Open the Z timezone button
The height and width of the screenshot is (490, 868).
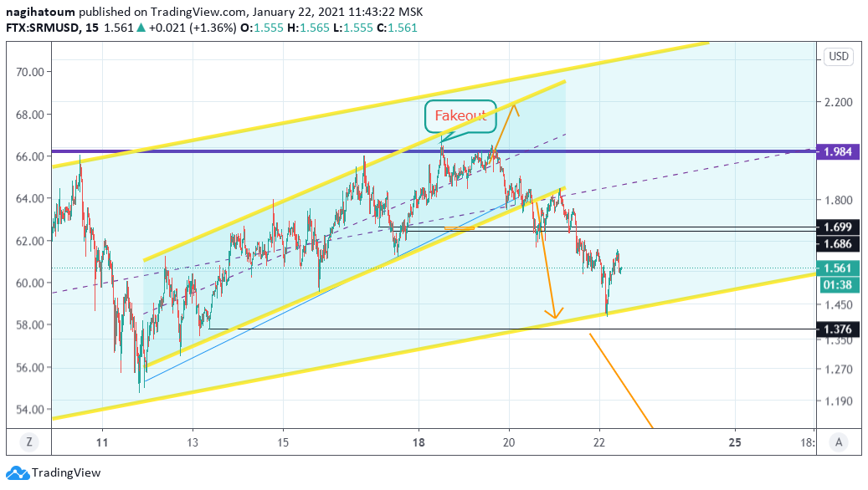[28, 442]
